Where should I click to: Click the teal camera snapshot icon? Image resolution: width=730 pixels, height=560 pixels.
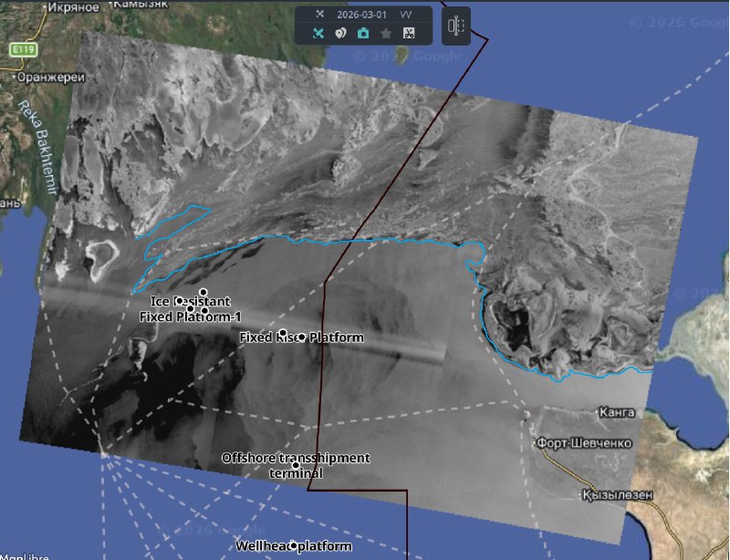(363, 34)
